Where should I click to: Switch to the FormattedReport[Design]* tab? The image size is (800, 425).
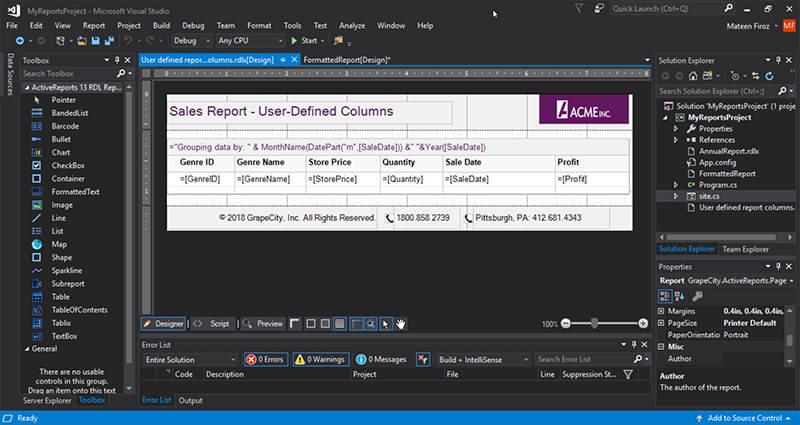point(347,60)
